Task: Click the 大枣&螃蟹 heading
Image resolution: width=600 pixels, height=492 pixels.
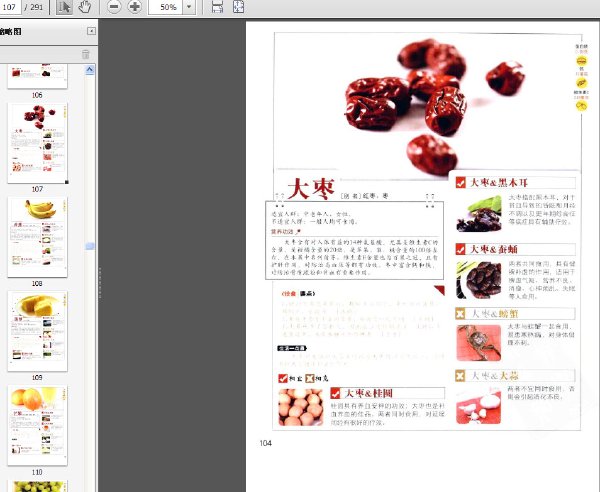Action: [x=495, y=314]
